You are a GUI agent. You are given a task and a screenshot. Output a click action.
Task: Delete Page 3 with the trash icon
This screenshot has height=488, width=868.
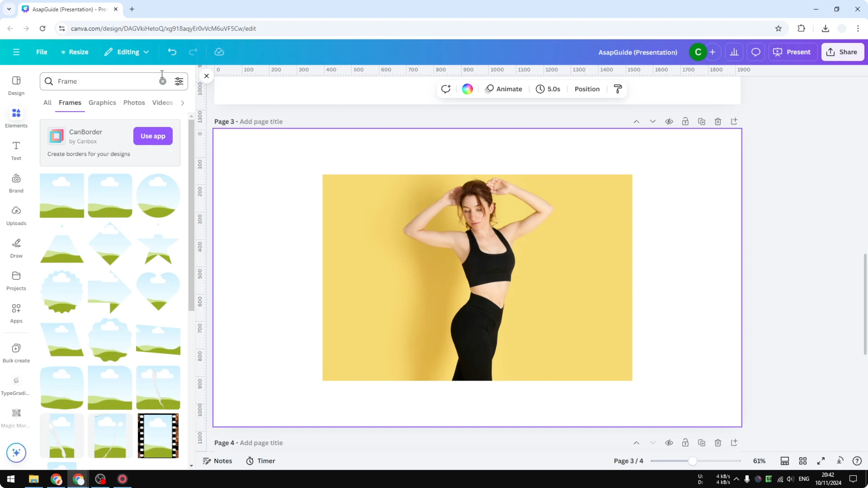[x=718, y=121]
